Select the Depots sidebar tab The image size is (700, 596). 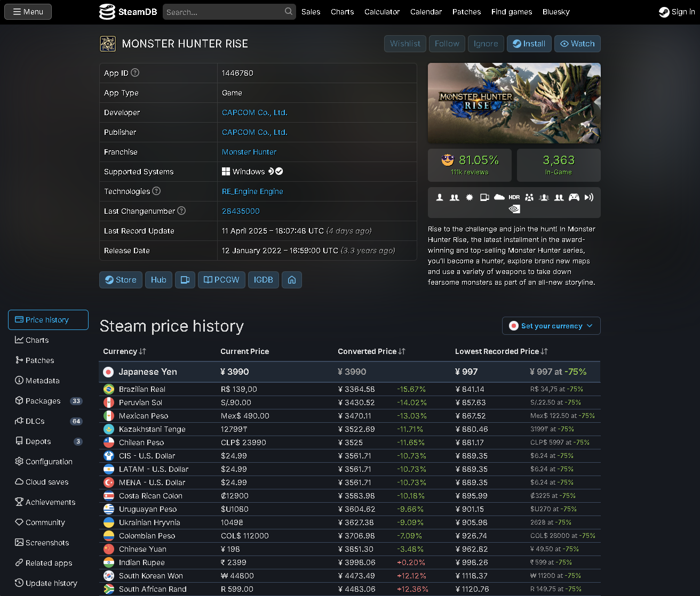coord(48,441)
